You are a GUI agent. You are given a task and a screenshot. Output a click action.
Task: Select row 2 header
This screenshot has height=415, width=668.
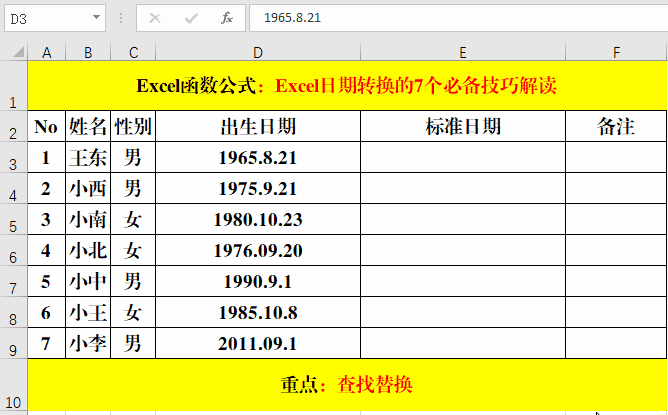13,126
